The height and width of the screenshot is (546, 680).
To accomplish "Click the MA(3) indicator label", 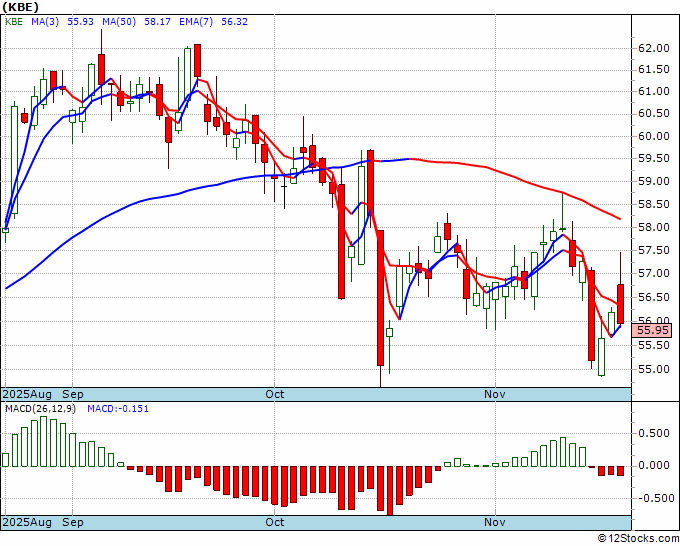I will click(45, 22).
